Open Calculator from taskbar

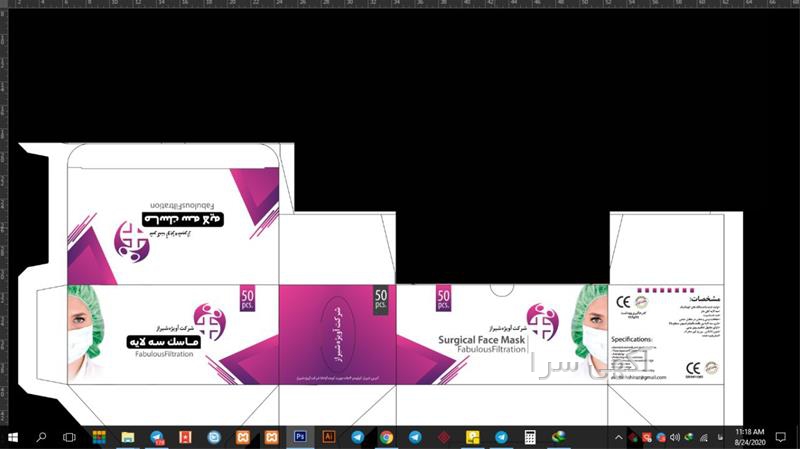(530, 437)
